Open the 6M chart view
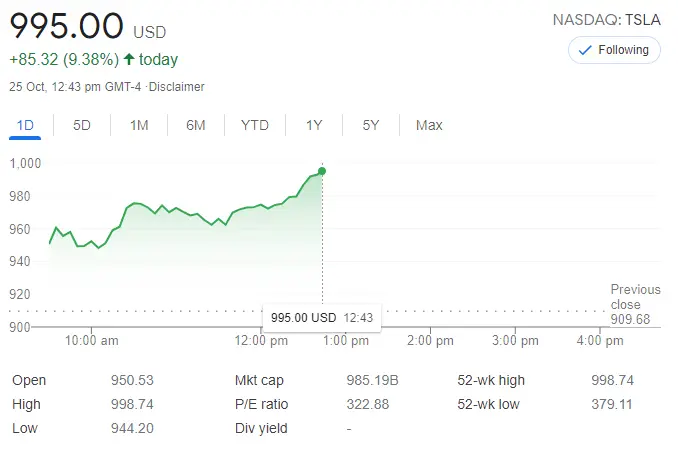678x451 pixels. click(196, 125)
